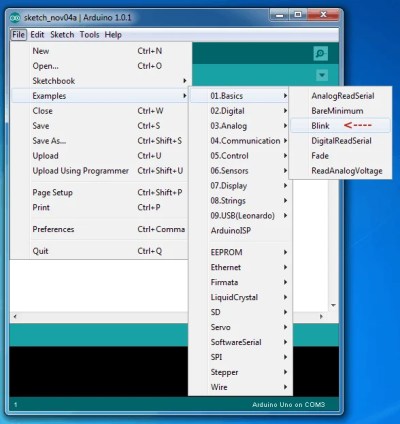Expand the Servo library examples
This screenshot has height=424, width=400.
(x=241, y=327)
